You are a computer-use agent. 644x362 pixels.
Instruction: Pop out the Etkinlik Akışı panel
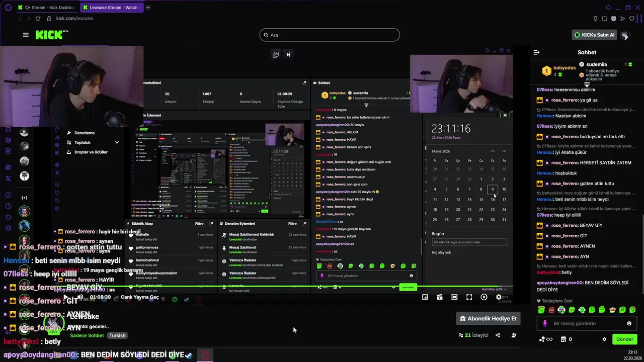pos(211,224)
